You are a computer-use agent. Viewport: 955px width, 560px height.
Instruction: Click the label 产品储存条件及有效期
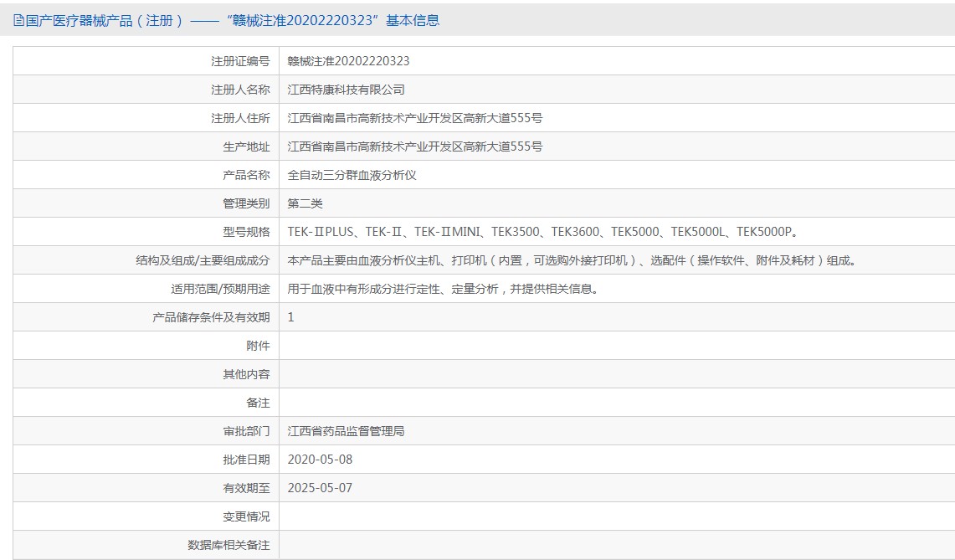pyautogui.click(x=211, y=317)
